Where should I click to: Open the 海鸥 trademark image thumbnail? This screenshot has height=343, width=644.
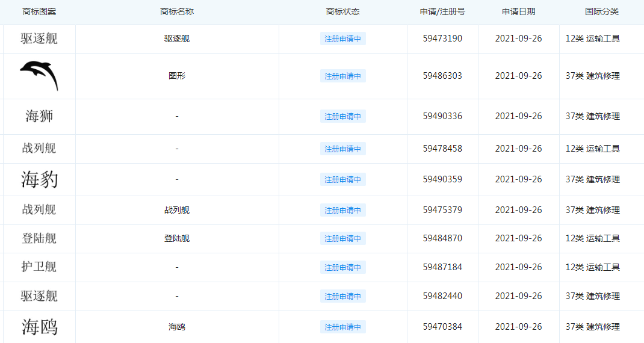tap(40, 327)
